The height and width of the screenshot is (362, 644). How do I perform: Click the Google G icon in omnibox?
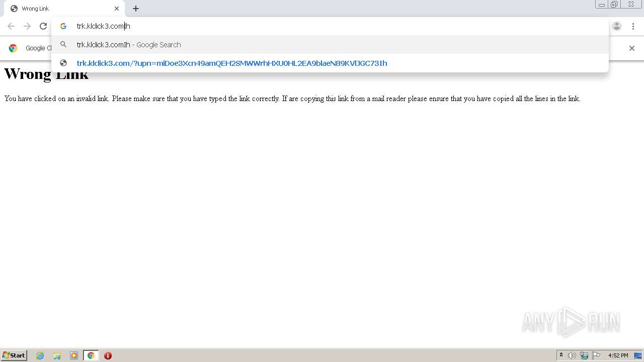tap(63, 26)
